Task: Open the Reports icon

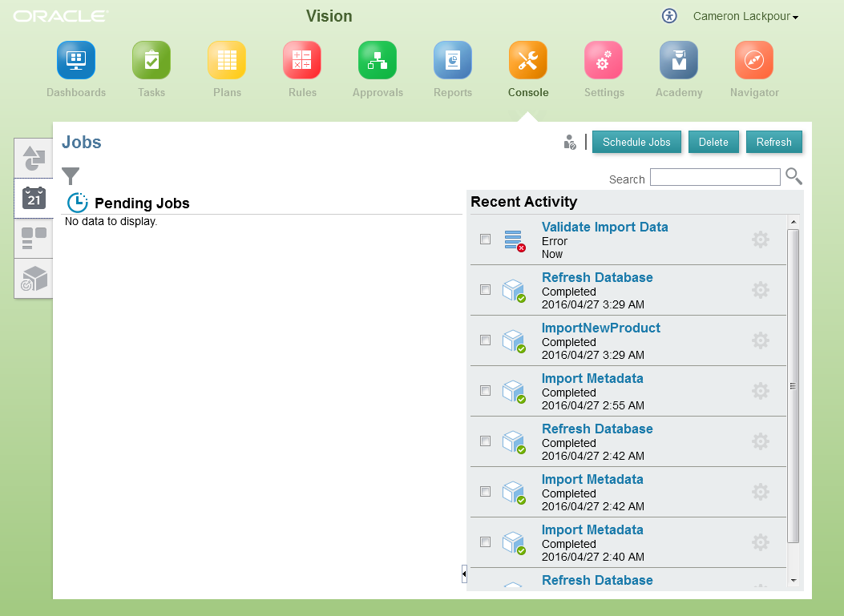Action: pyautogui.click(x=453, y=60)
